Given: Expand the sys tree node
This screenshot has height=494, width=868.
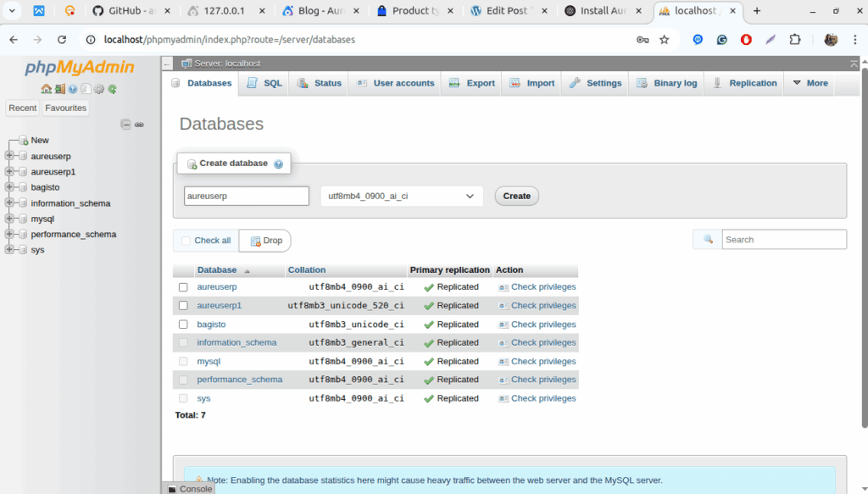Looking at the screenshot, I should [9, 249].
